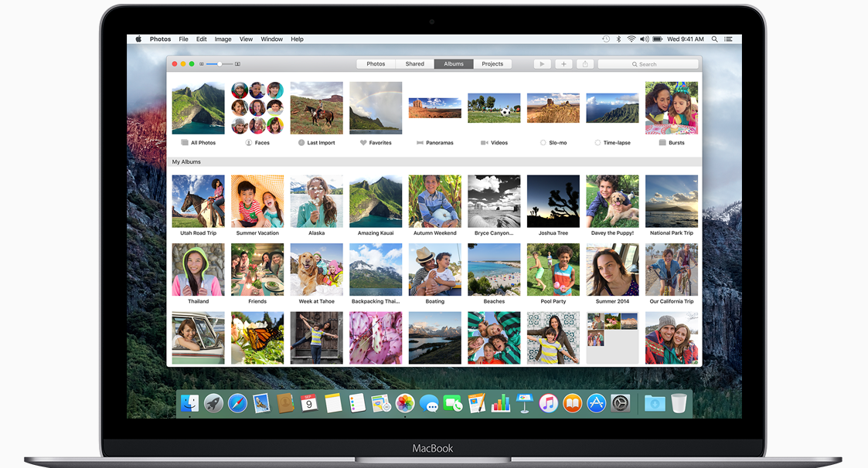Click Bluetooth icon in menu bar

[x=619, y=39]
